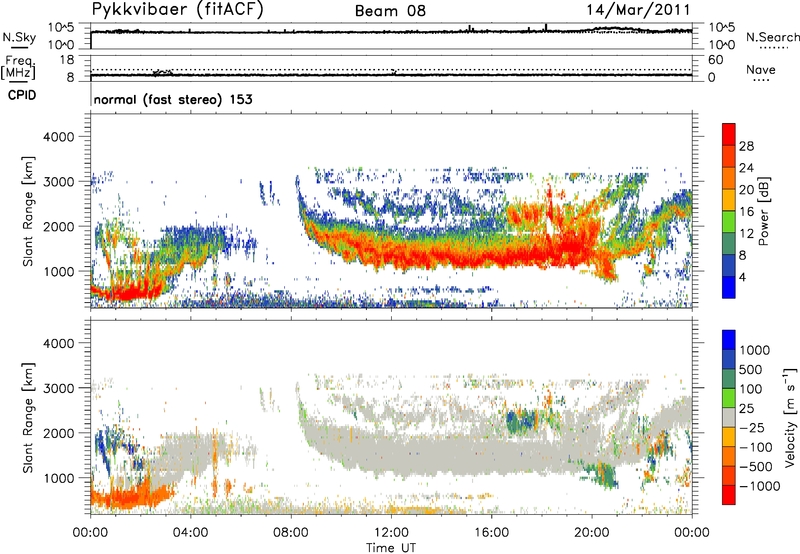Click the '-1000' label on the Velocity color bar
The image size is (800, 554).
(760, 486)
